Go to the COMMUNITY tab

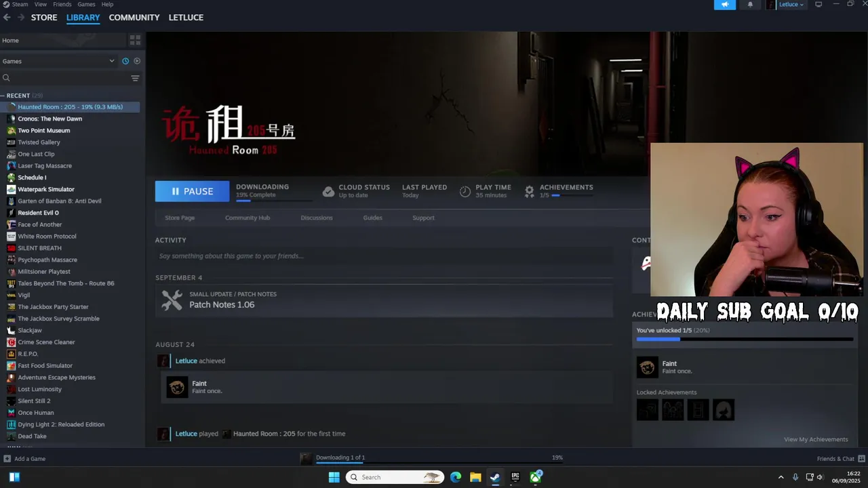134,18
